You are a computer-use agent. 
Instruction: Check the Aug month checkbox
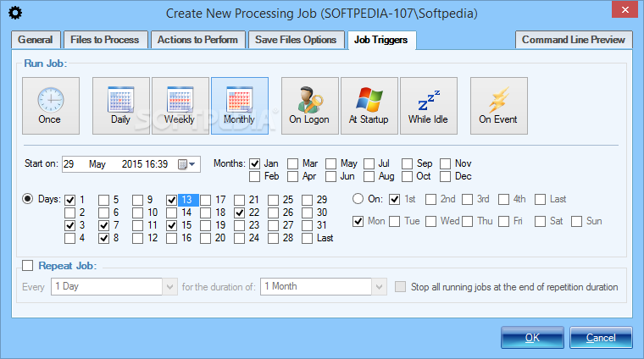(369, 176)
